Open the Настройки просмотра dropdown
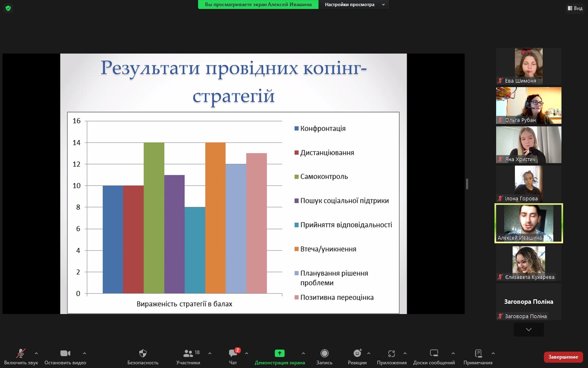This screenshot has height=368, width=588. [354, 4]
